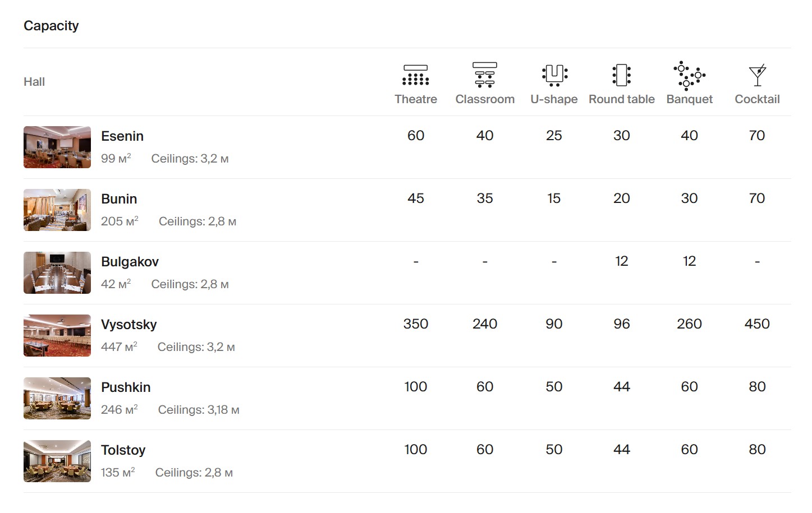The image size is (812, 513).
Task: Click the Classroom seating layout icon
Action: (x=485, y=75)
